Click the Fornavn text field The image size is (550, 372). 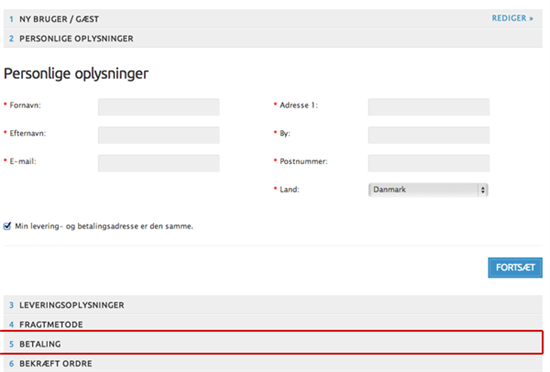[159, 107]
